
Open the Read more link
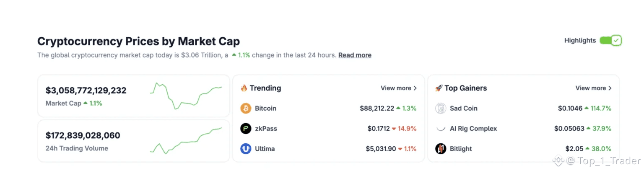[355, 55]
